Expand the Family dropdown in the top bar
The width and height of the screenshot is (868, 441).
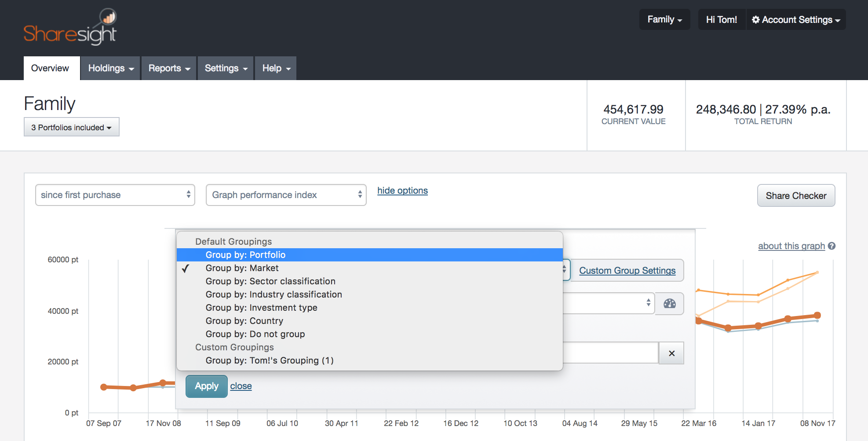(x=664, y=19)
